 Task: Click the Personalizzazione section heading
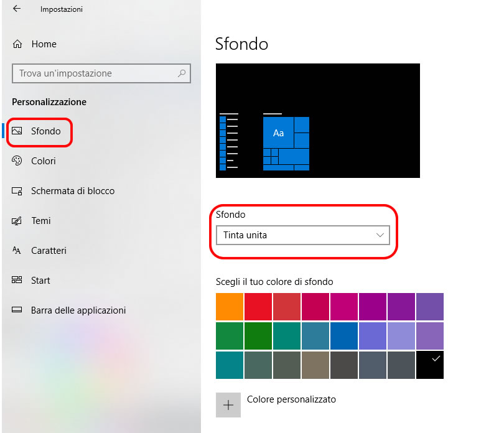tap(49, 102)
